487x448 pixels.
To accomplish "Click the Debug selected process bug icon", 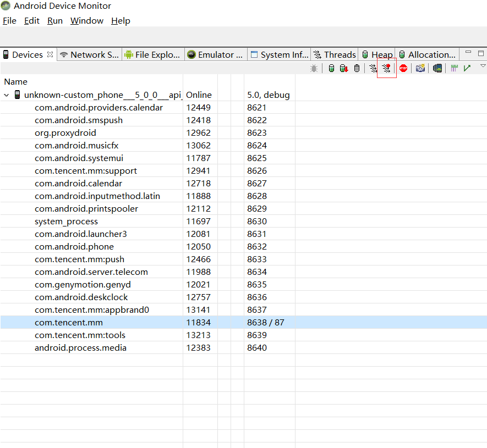I will point(314,68).
